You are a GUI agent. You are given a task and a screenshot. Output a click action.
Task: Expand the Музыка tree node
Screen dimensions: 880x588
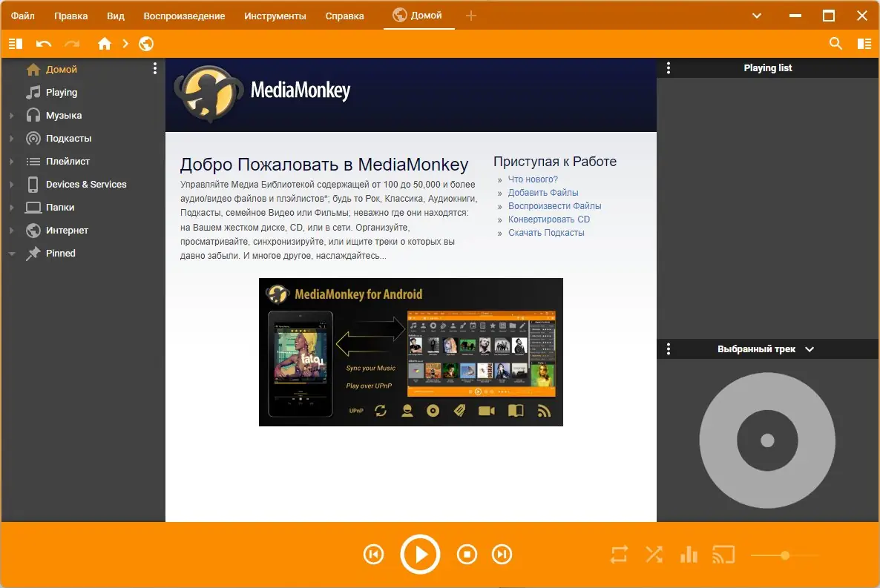(x=11, y=116)
